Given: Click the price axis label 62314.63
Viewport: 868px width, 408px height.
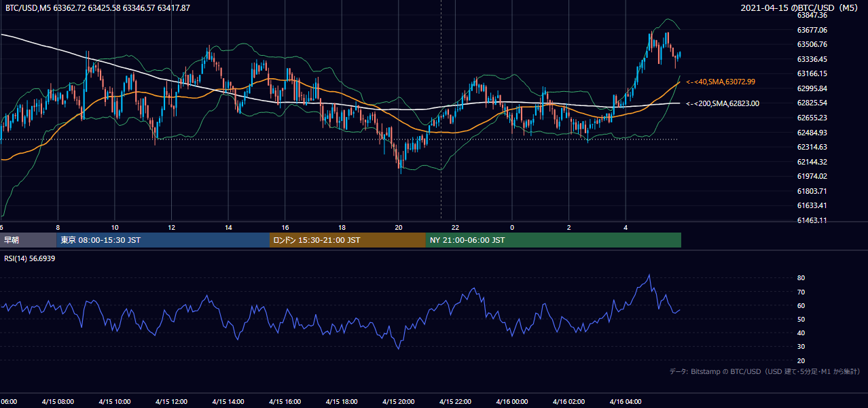Looking at the screenshot, I should (x=812, y=147).
